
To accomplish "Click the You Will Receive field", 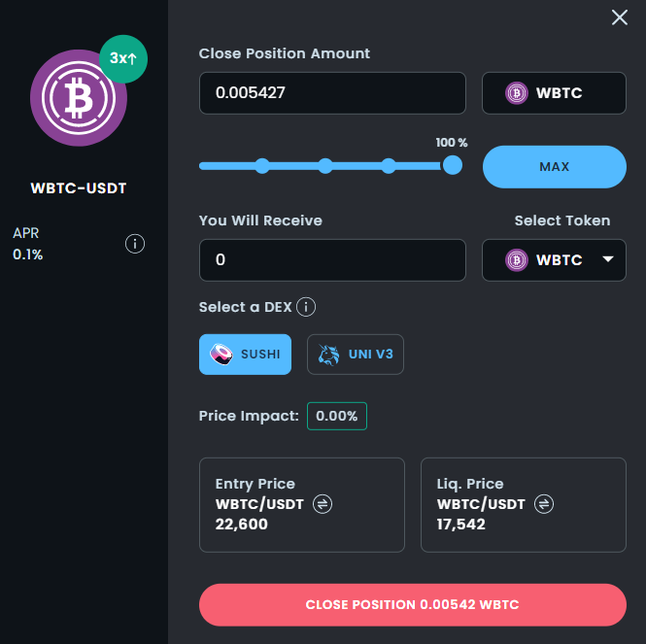I will tap(332, 260).
